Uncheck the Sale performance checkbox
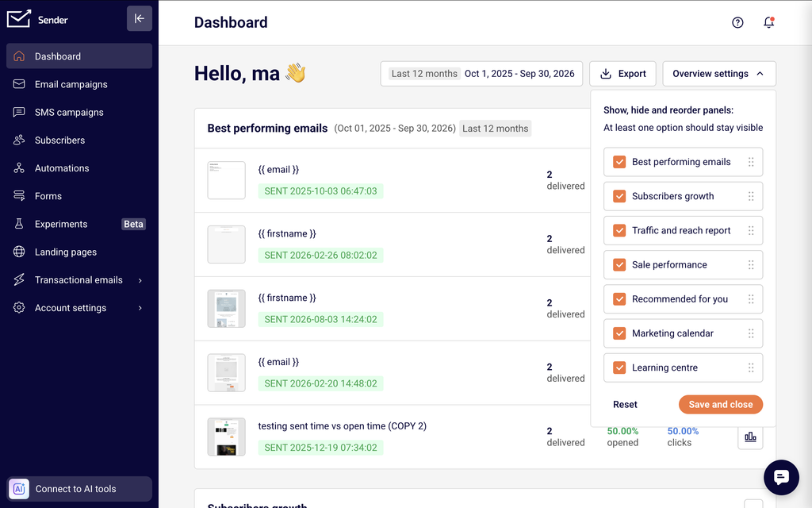812x508 pixels. pyautogui.click(x=619, y=265)
